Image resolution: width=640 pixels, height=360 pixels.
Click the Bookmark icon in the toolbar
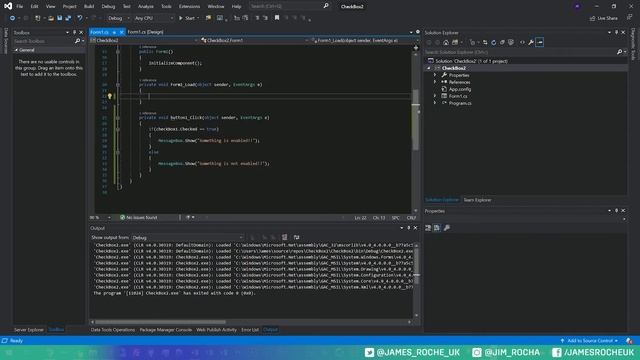pos(277,18)
